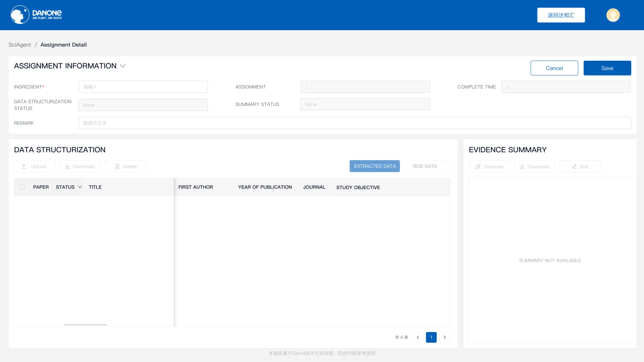Click the SUMMARY NOT AVAILABLE text
Image resolution: width=644 pixels, height=362 pixels.
550,260
